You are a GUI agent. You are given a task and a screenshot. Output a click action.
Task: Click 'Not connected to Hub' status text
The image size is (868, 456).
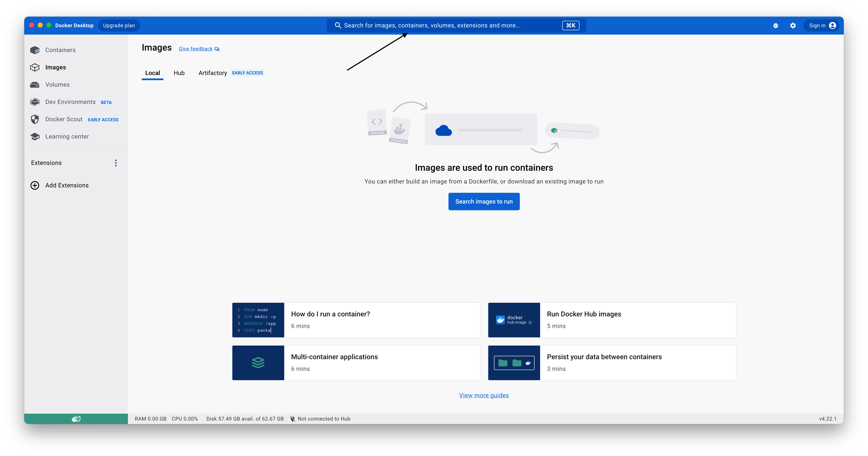tap(324, 419)
